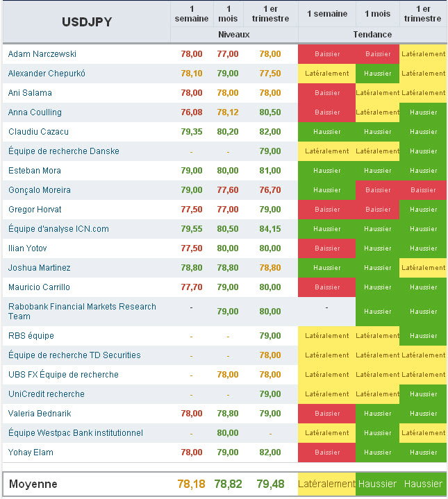Click Moyenne 78,82 monthly average

tap(228, 484)
